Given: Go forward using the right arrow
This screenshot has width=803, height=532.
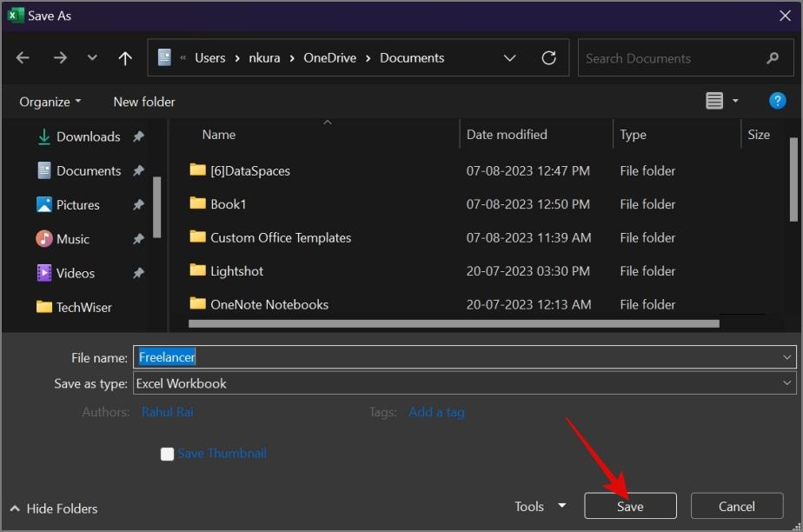Looking at the screenshot, I should (60, 58).
